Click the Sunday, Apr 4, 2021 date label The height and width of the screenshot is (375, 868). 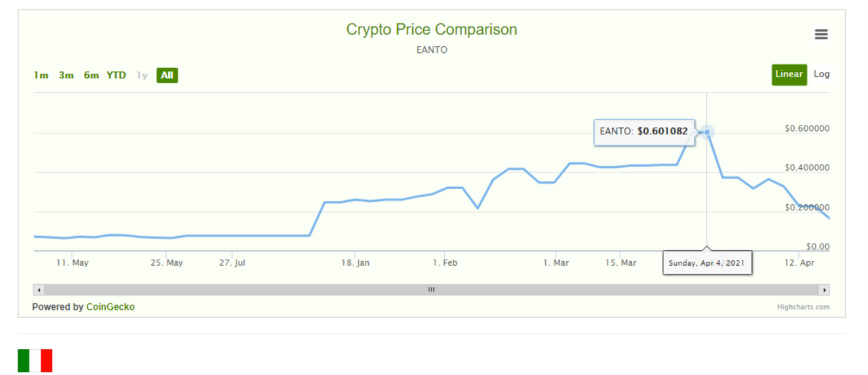tap(707, 263)
